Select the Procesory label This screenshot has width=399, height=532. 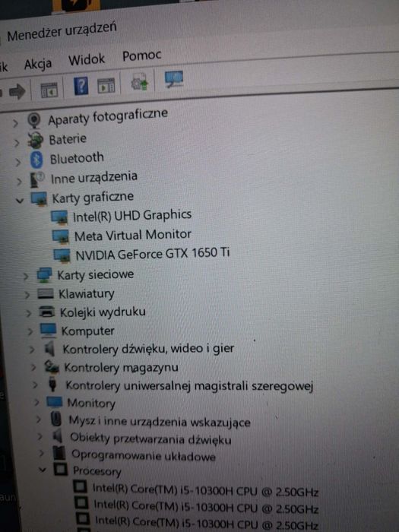click(97, 471)
